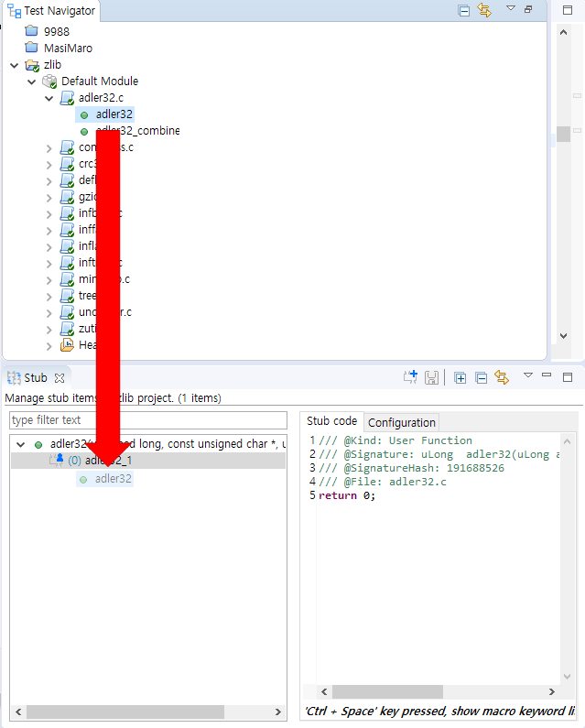585x728 pixels.
Task: Click stub list horizontal scrollbar thumb
Action: (125, 712)
